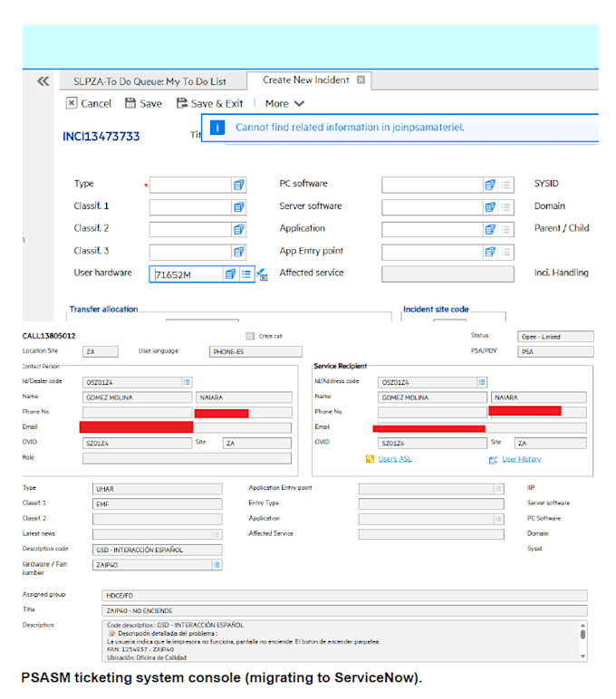The width and height of the screenshot is (616, 699).
Task: Click User's ASL icon
Action: point(370,459)
